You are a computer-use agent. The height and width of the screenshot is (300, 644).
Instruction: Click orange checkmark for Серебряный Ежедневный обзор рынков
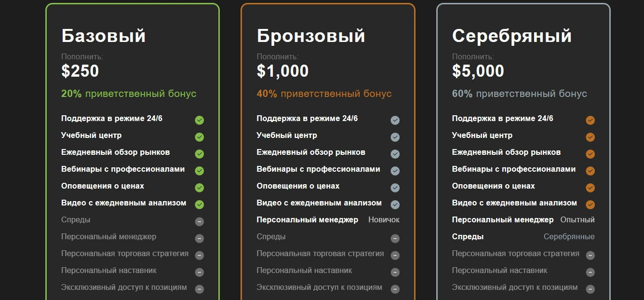tap(590, 154)
